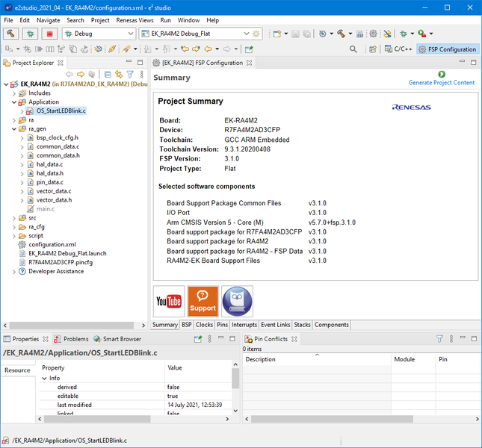Image resolution: width=482 pixels, height=448 pixels.
Task: Click the launch configuration gear icon
Action: click(x=257, y=34)
